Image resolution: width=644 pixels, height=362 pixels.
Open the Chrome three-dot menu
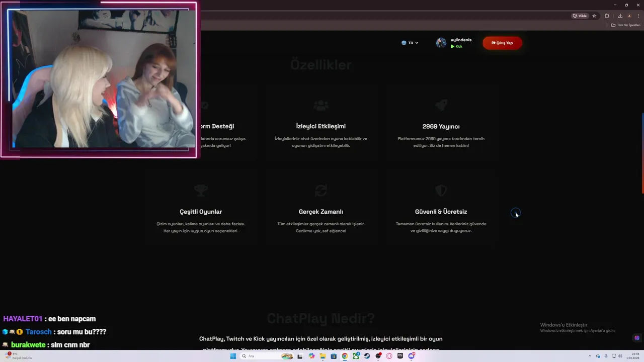(x=638, y=16)
